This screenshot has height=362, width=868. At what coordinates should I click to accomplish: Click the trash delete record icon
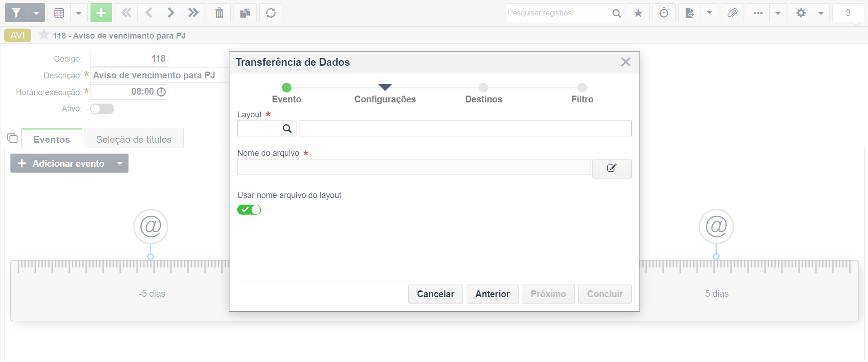click(x=219, y=13)
